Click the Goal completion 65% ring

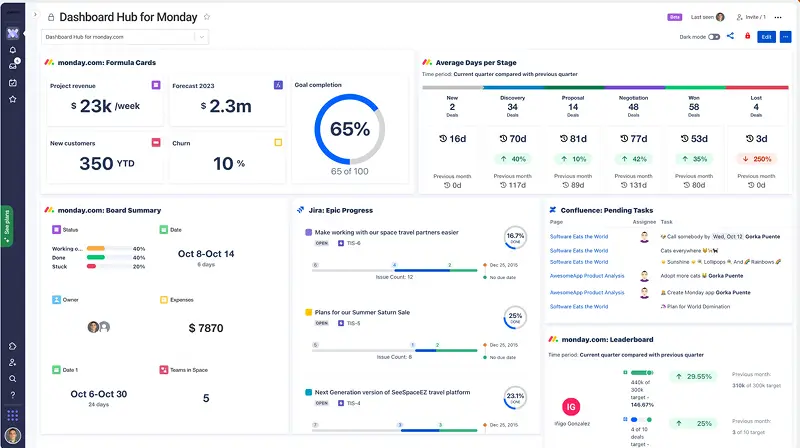pyautogui.click(x=349, y=129)
